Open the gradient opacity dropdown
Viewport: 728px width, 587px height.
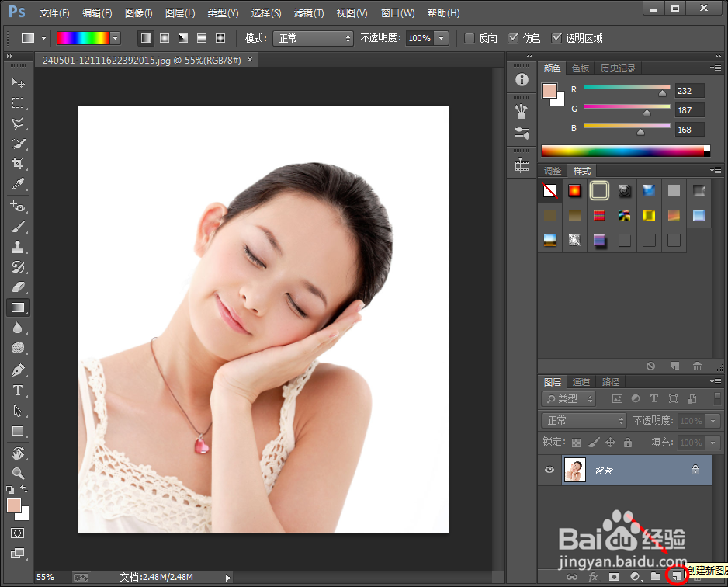(439, 37)
